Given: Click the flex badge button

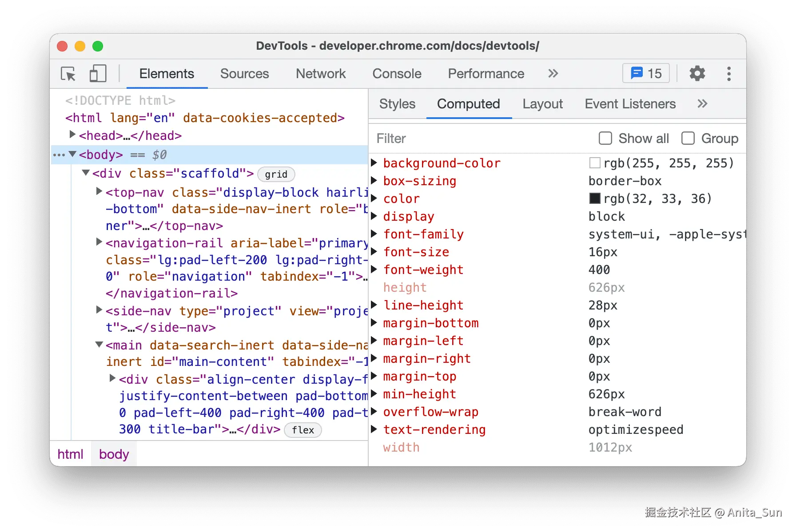Looking at the screenshot, I should [303, 430].
